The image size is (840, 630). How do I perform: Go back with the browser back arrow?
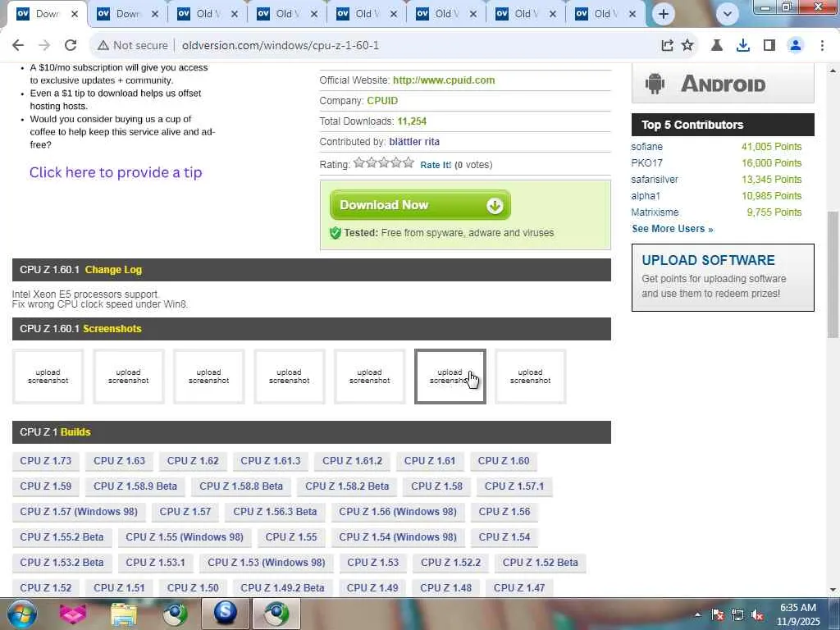tap(18, 46)
